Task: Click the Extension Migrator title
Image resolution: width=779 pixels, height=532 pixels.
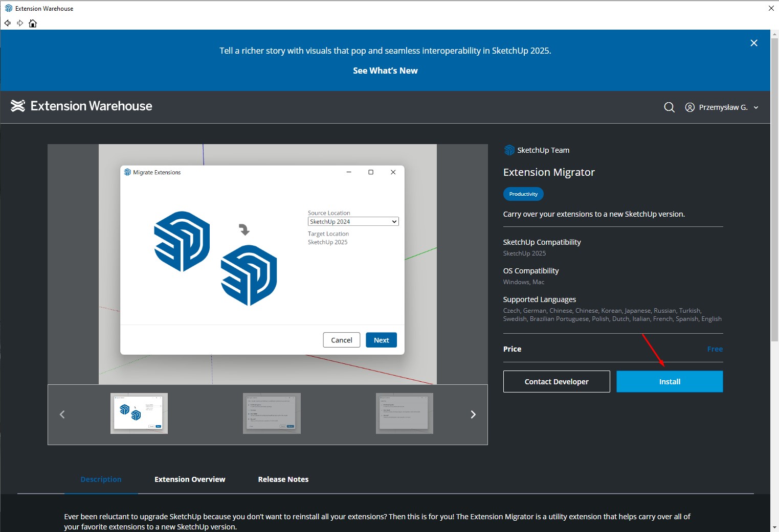Action: pyautogui.click(x=549, y=172)
